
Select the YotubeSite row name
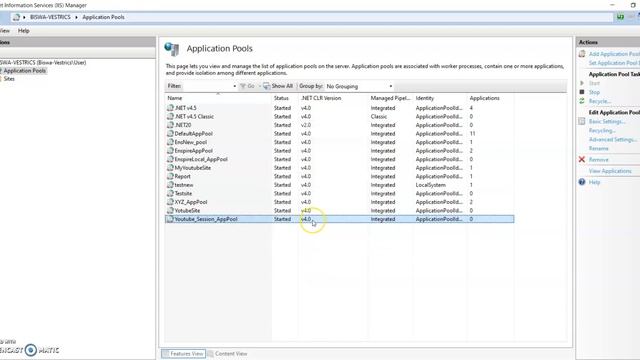(x=187, y=211)
